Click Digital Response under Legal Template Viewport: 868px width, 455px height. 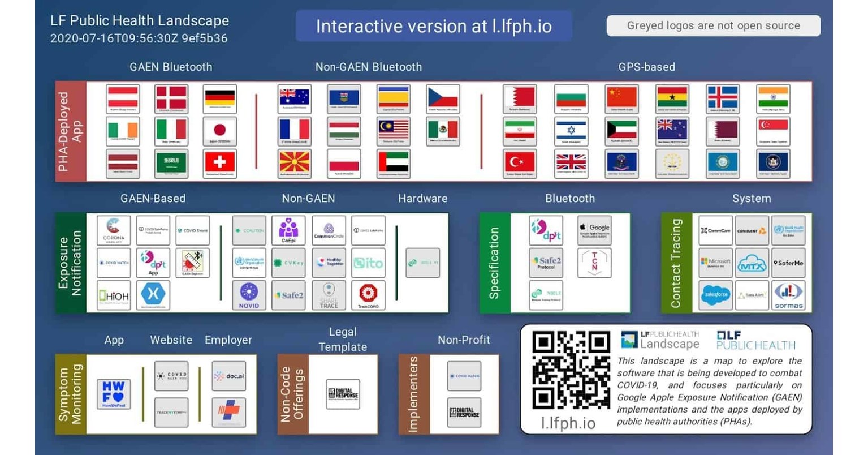[x=343, y=394]
